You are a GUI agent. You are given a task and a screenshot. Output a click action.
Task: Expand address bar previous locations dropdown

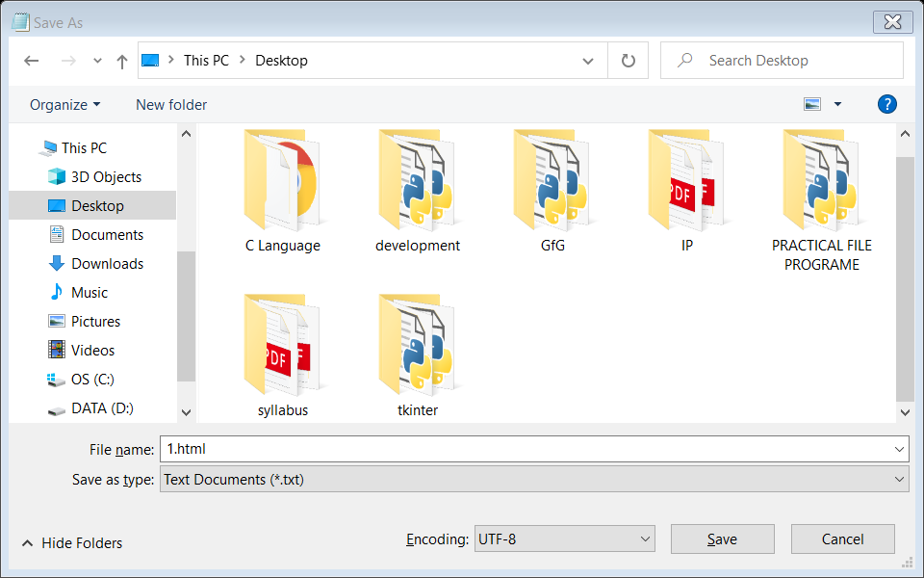click(x=587, y=61)
